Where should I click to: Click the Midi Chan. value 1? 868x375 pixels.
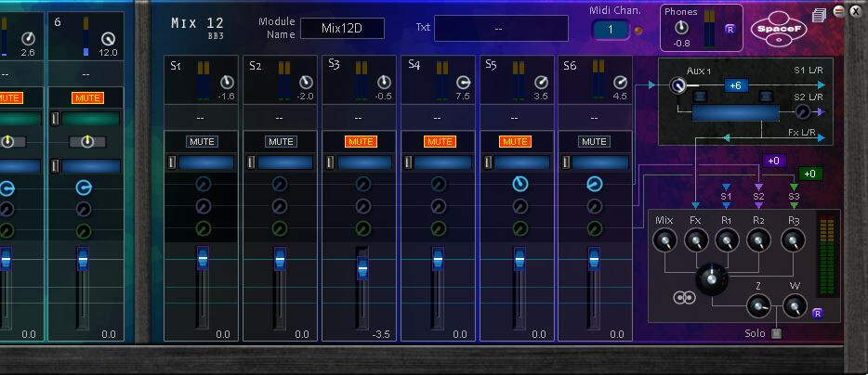click(x=610, y=30)
